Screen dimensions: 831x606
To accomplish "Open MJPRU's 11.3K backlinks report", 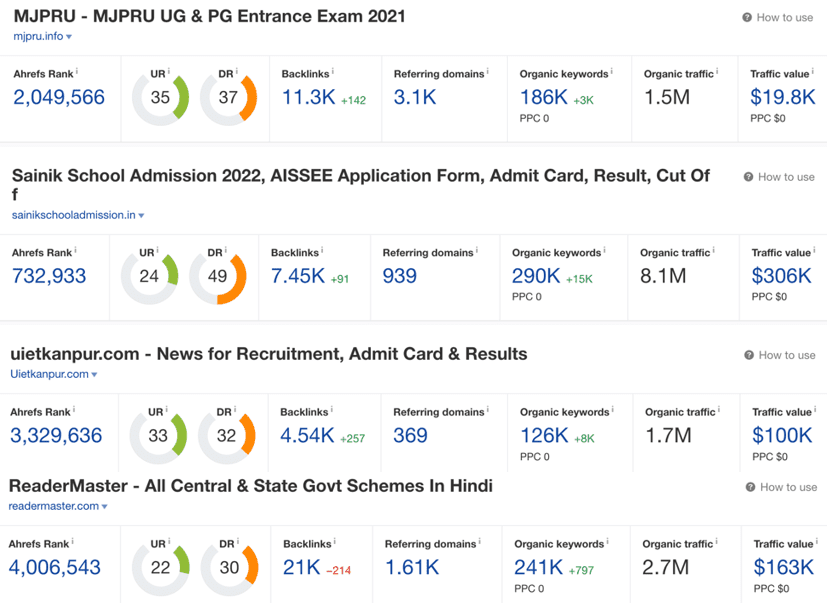I will (x=308, y=98).
